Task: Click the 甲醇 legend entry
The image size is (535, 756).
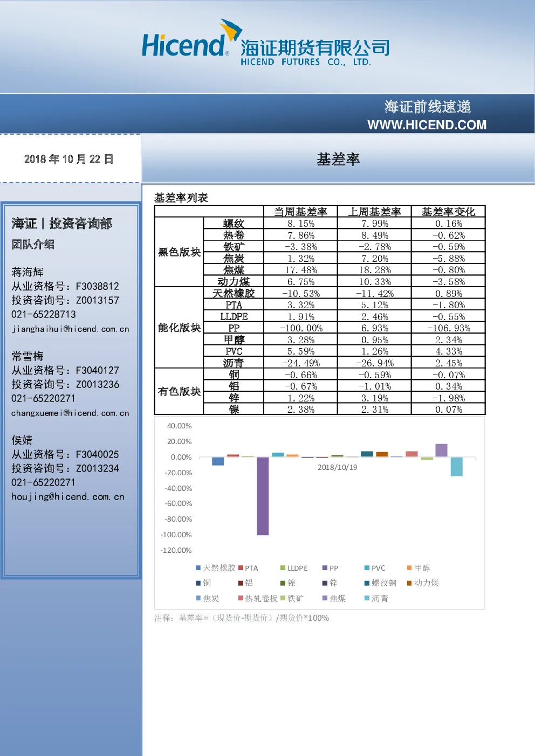Action: [x=419, y=568]
